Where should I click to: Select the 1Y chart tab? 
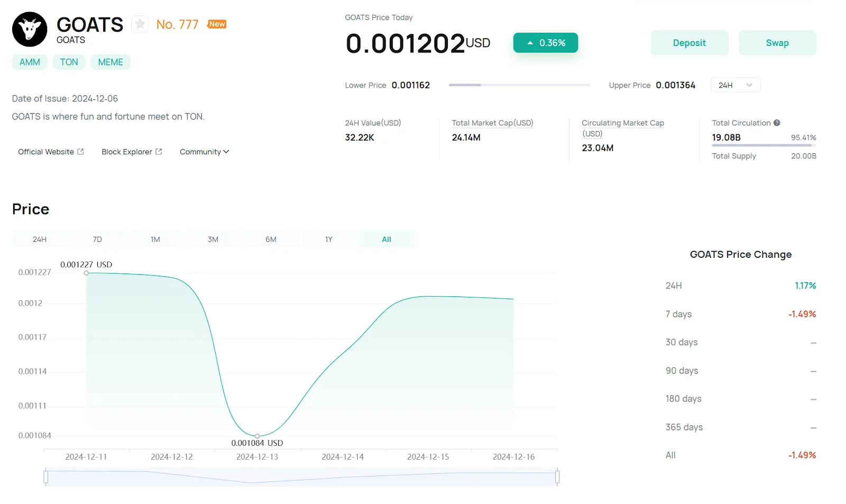[329, 239]
